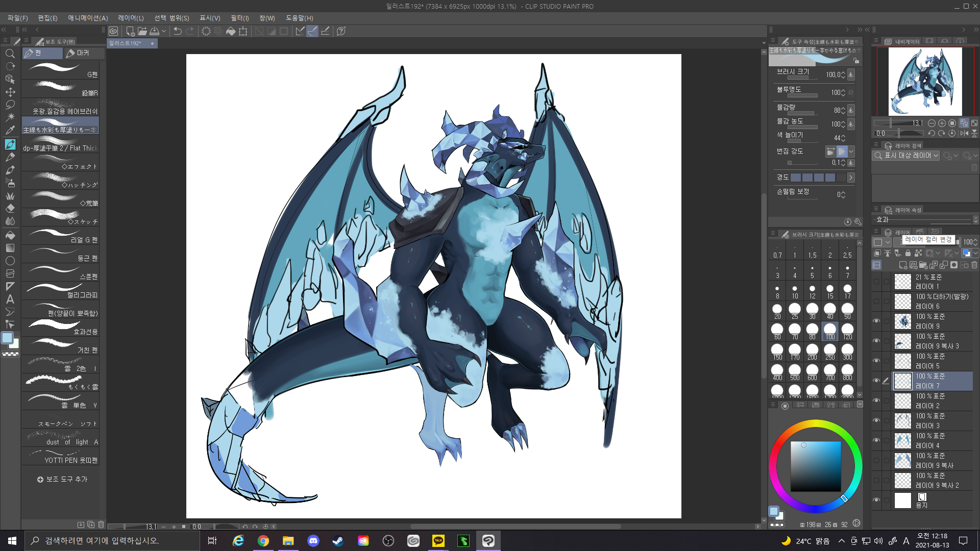Click 보조 도구 추가 button
The height and width of the screenshot is (551, 980).
coord(62,479)
